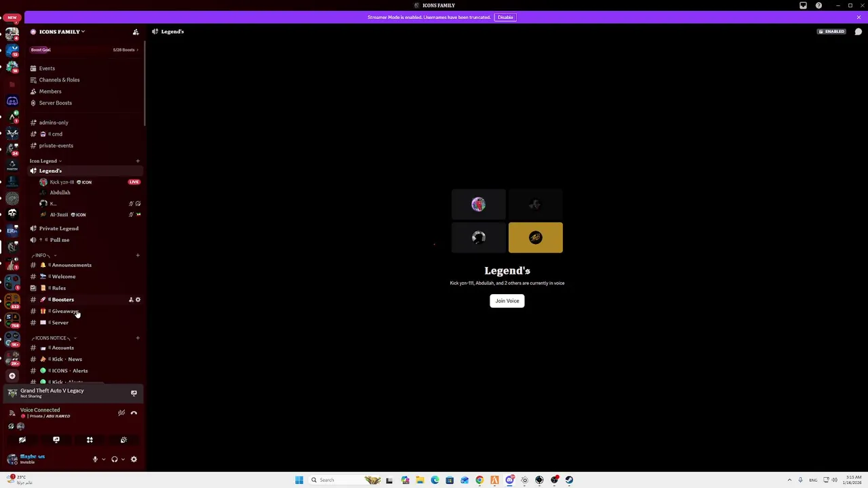
Task: Open the Rules channel
Action: pos(85,288)
